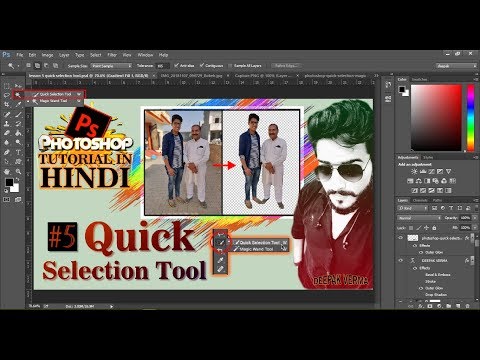The height and width of the screenshot is (360, 480).
Task: Switch to the Channels tab
Action: click(420, 200)
